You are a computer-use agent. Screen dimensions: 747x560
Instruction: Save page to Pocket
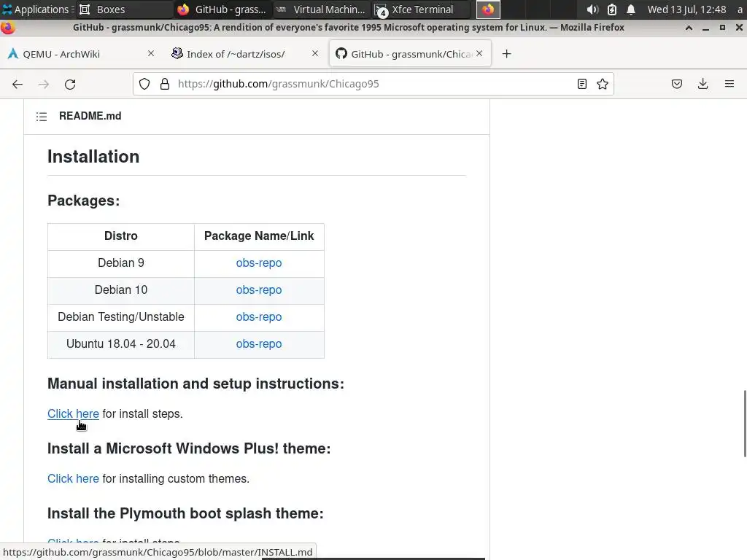[x=676, y=85]
